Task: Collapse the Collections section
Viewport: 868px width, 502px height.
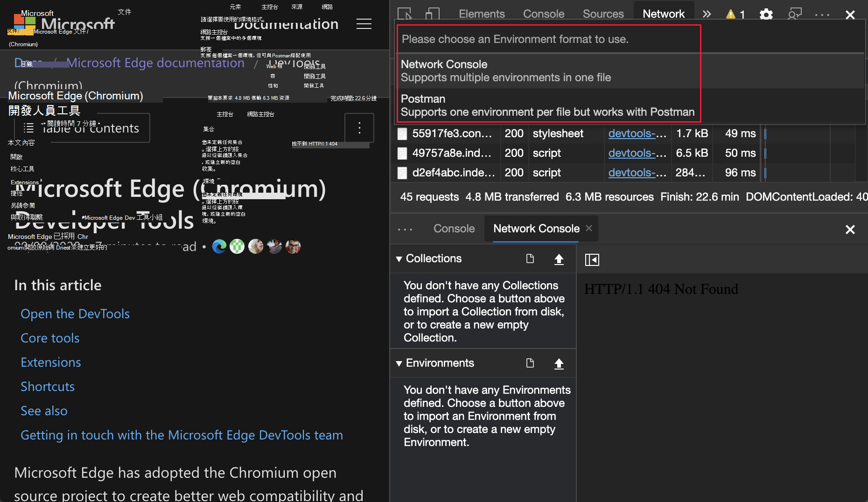Action: (x=399, y=259)
